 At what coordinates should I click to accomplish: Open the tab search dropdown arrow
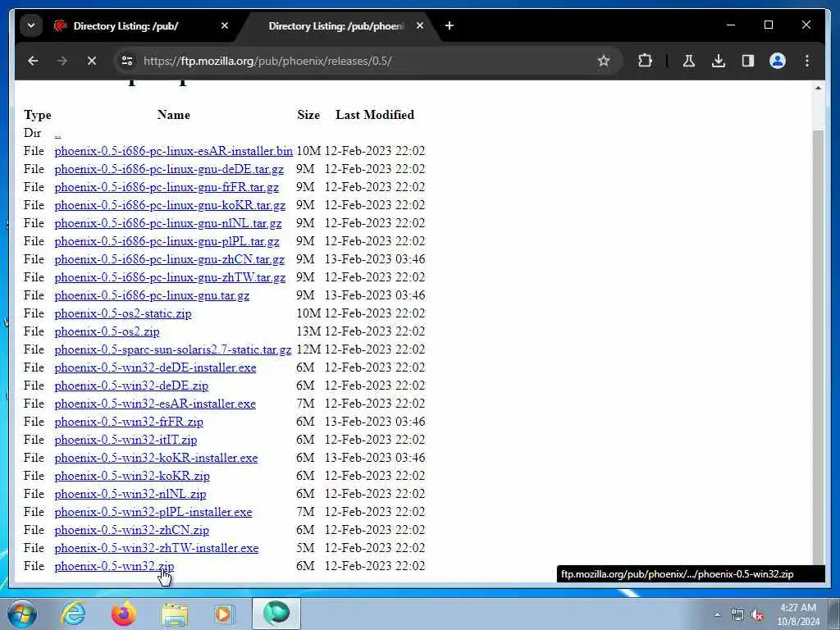tap(31, 25)
